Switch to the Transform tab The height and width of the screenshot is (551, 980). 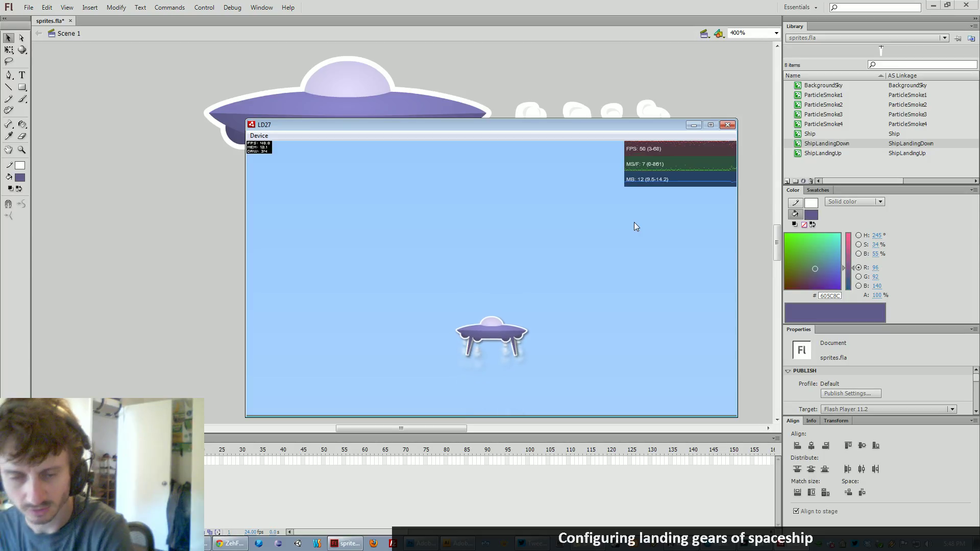[x=836, y=421]
